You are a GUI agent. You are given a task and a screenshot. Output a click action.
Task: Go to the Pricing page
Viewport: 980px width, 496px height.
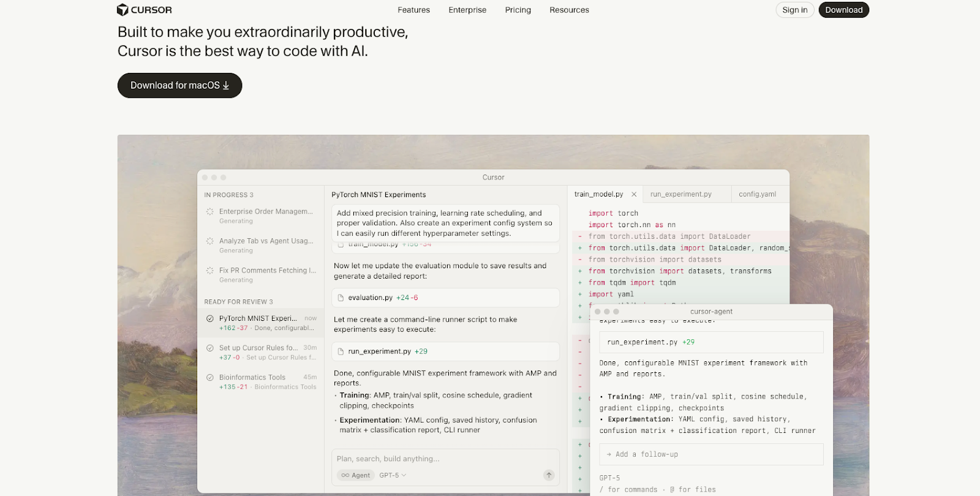(518, 10)
